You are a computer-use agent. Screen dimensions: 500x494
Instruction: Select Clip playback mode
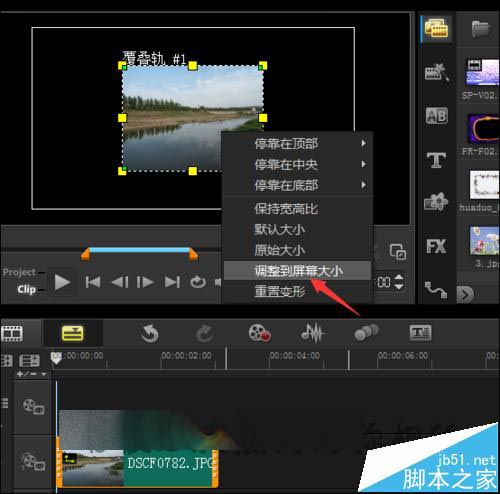pyautogui.click(x=26, y=289)
